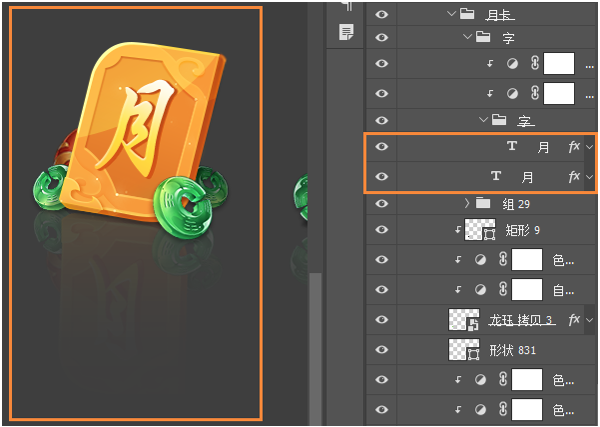Click T icon of 月 layer directly above 组 29

click(496, 176)
